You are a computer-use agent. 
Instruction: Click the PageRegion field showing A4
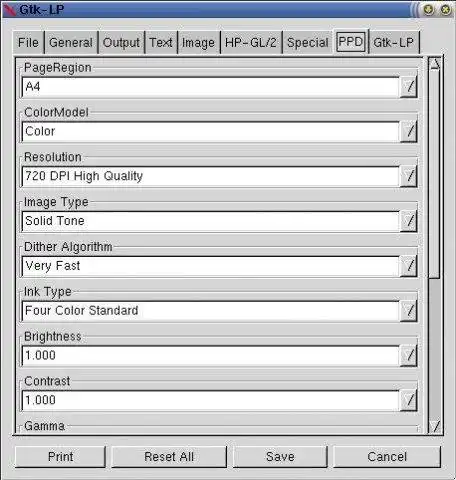coord(210,87)
